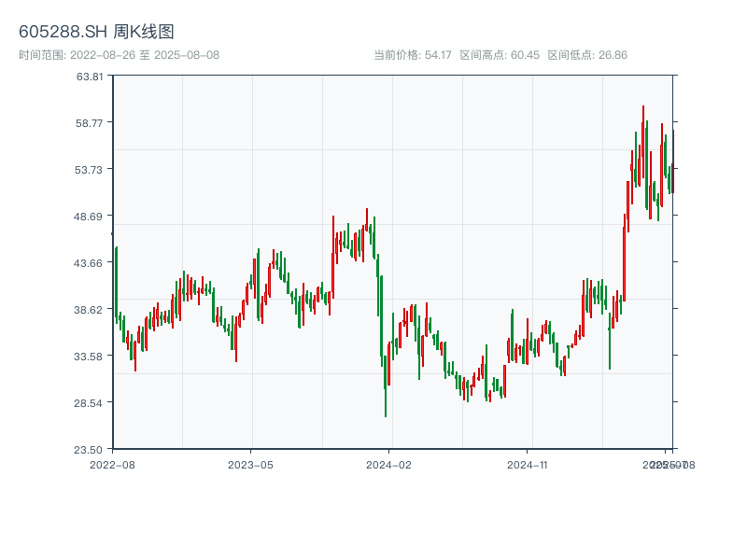The width and height of the screenshot is (747, 560).
Task: Click the current price value 当前价格: 54.17
Action: pyautogui.click(x=413, y=55)
